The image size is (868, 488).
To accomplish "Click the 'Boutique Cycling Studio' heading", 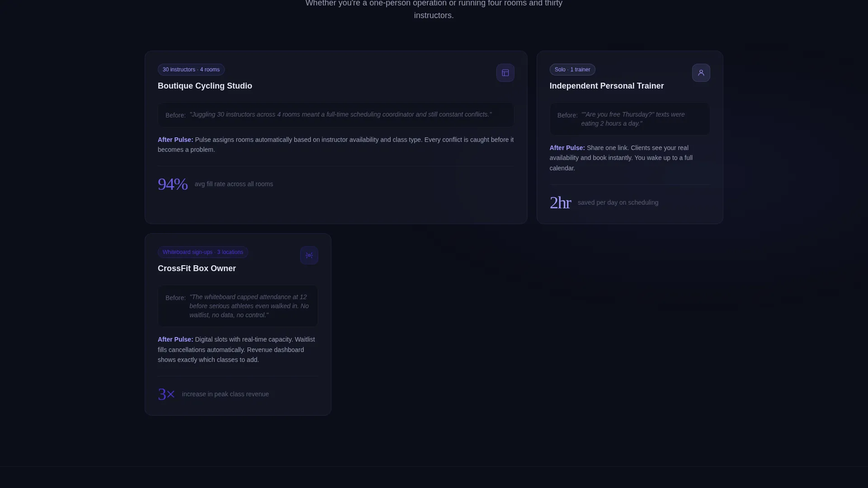I will [205, 86].
